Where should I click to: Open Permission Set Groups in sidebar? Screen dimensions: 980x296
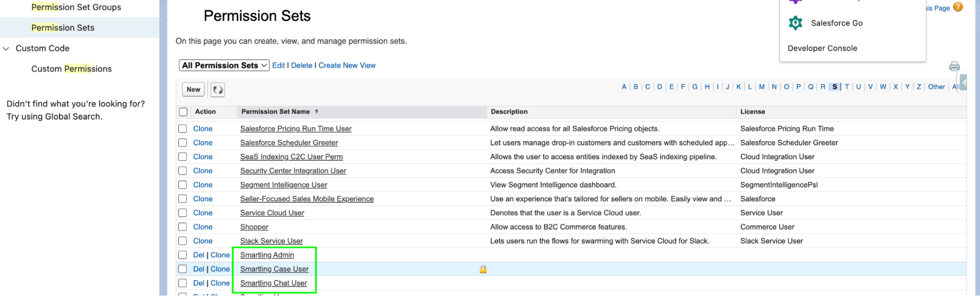click(76, 7)
